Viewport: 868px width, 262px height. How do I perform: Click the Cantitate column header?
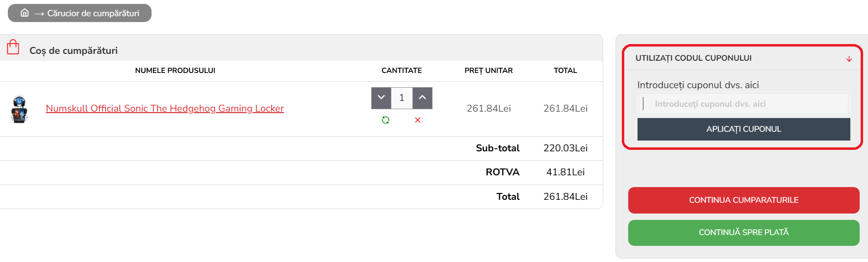402,71
